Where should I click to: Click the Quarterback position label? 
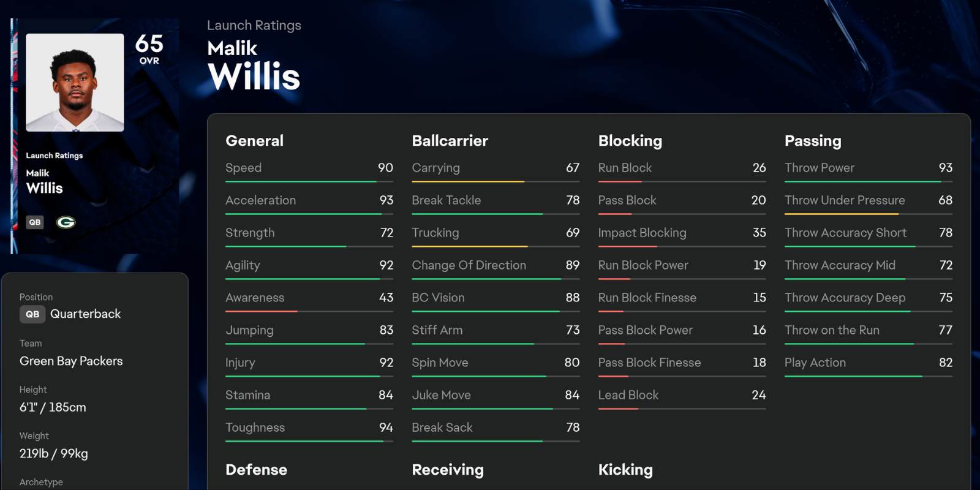pos(85,314)
